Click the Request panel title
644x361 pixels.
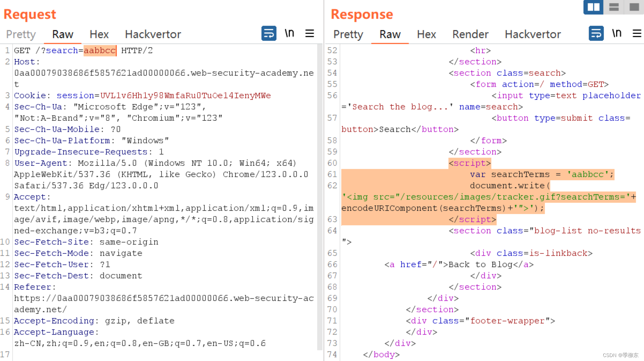(30, 14)
